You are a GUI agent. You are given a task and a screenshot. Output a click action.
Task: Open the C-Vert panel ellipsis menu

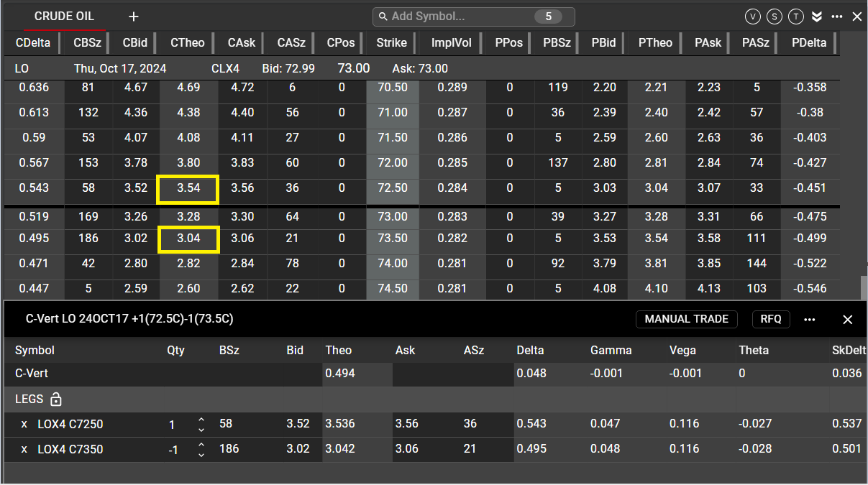click(x=810, y=320)
